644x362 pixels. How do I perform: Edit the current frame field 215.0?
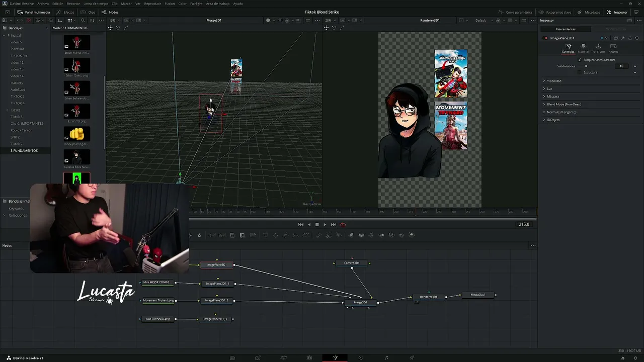(524, 224)
